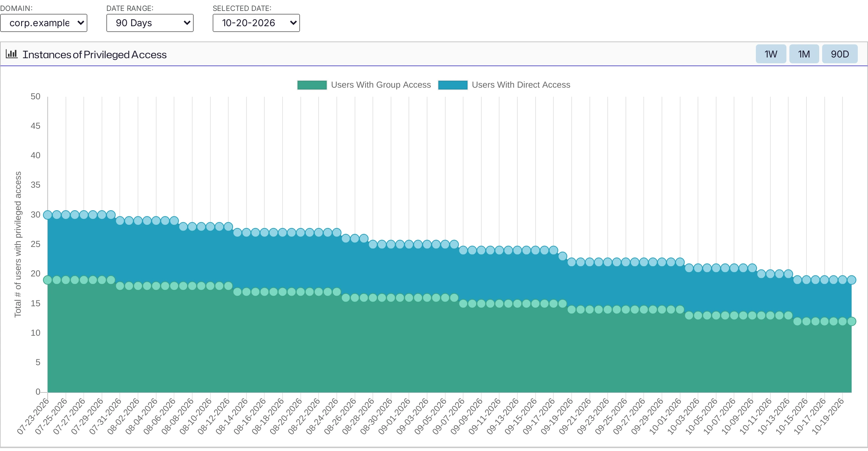Click the bar chart icon beside panel title
868x451 pixels.
pyautogui.click(x=12, y=54)
